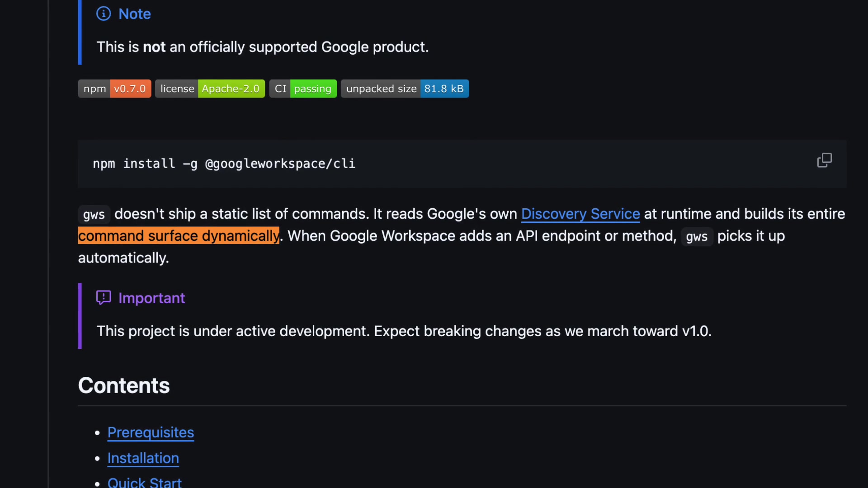Click the Important callout title

pyautogui.click(x=151, y=298)
